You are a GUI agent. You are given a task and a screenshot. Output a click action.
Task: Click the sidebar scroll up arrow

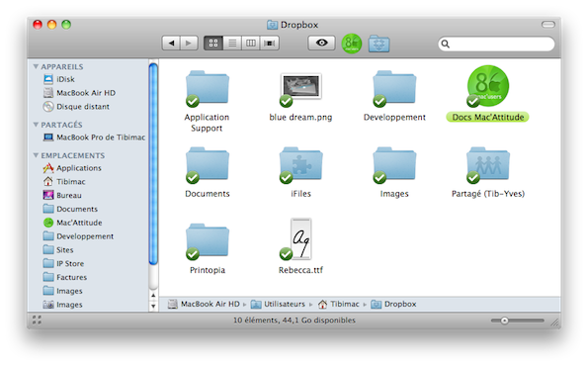[x=153, y=296]
